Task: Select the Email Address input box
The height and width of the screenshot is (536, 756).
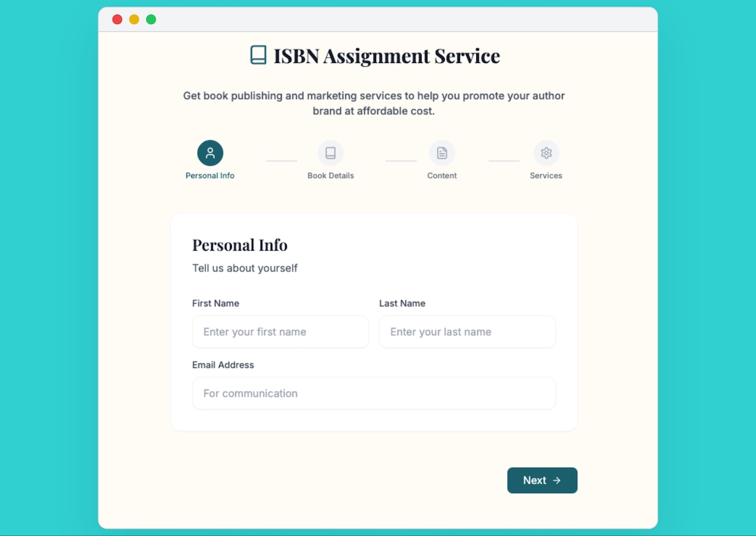Action: point(374,394)
